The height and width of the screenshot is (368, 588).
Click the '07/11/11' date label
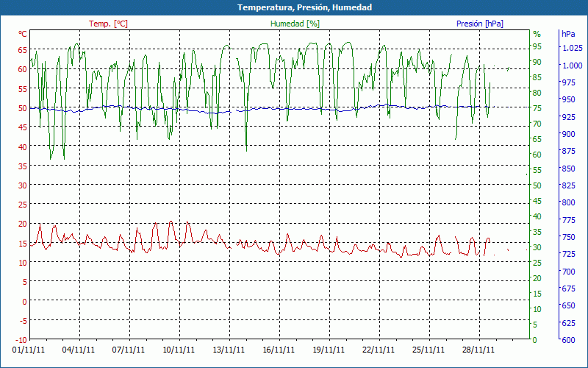pyautogui.click(x=128, y=350)
